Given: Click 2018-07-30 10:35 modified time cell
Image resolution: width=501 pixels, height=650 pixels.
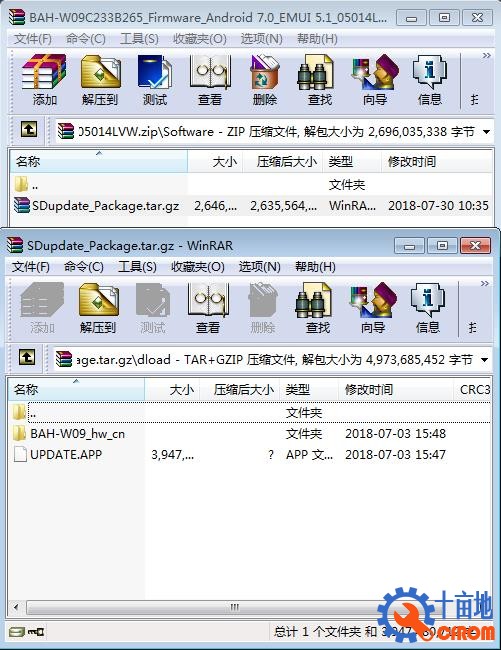Looking at the screenshot, I should coord(438,206).
